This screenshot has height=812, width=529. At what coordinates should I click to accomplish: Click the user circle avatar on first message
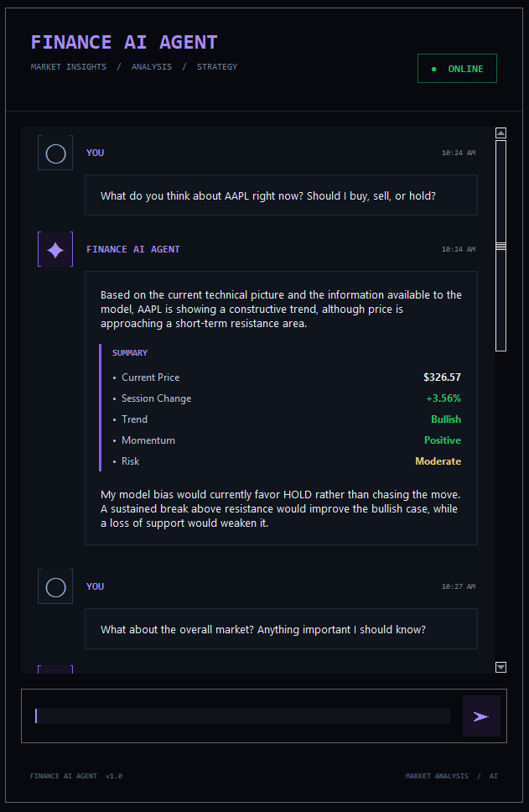tap(55, 153)
